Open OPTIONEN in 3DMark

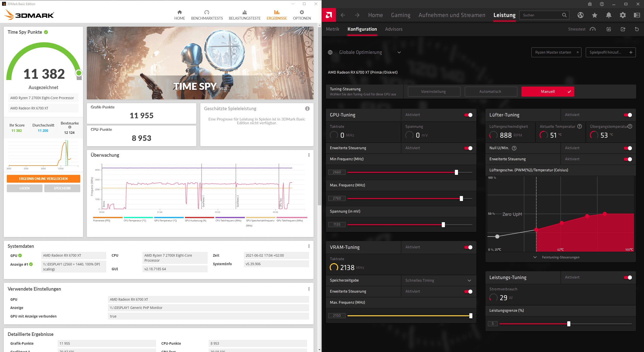(302, 15)
